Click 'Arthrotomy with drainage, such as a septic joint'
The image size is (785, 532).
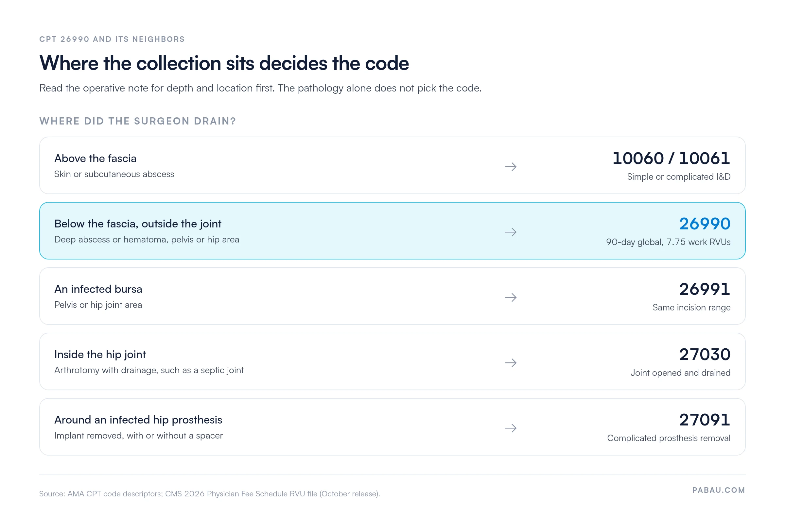[x=149, y=371]
